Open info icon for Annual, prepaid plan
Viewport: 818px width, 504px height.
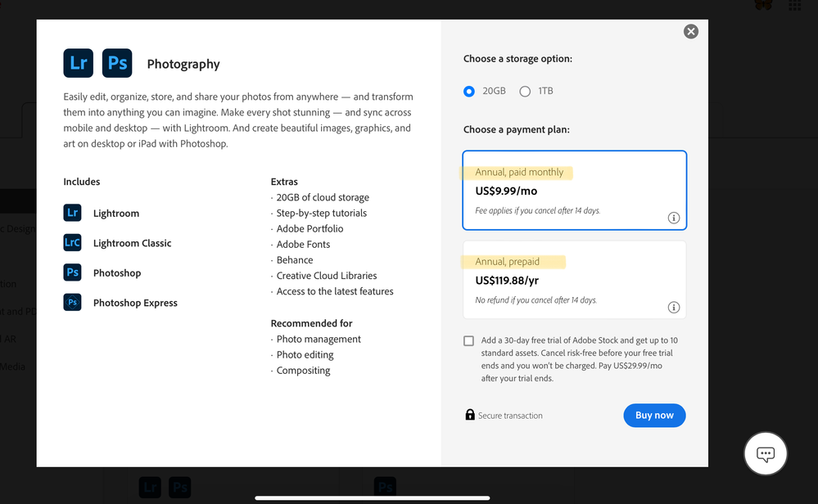click(x=674, y=308)
